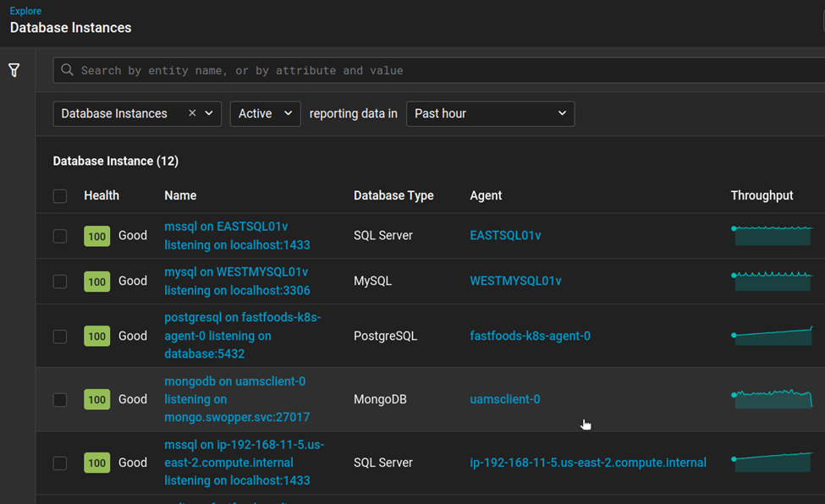Expand the Database Instances entity type dropdown
Viewport: 825px width, 504px height.
coord(209,113)
